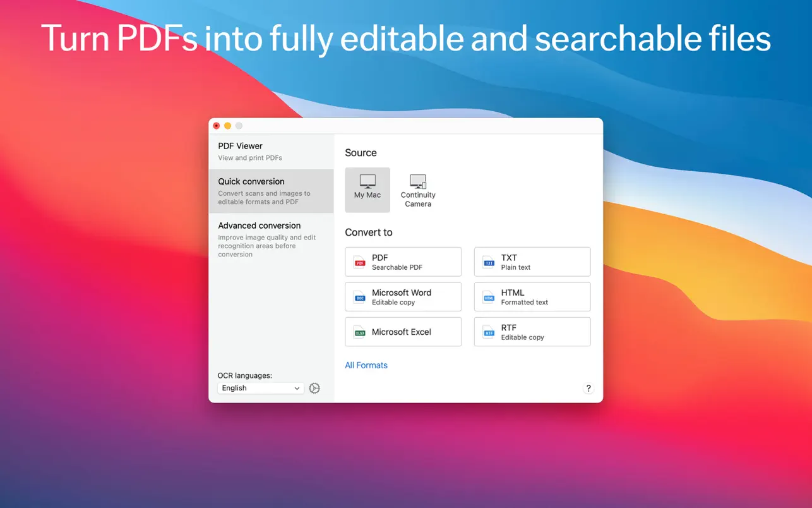This screenshot has width=812, height=508.
Task: Click the help question mark button
Action: [588, 389]
